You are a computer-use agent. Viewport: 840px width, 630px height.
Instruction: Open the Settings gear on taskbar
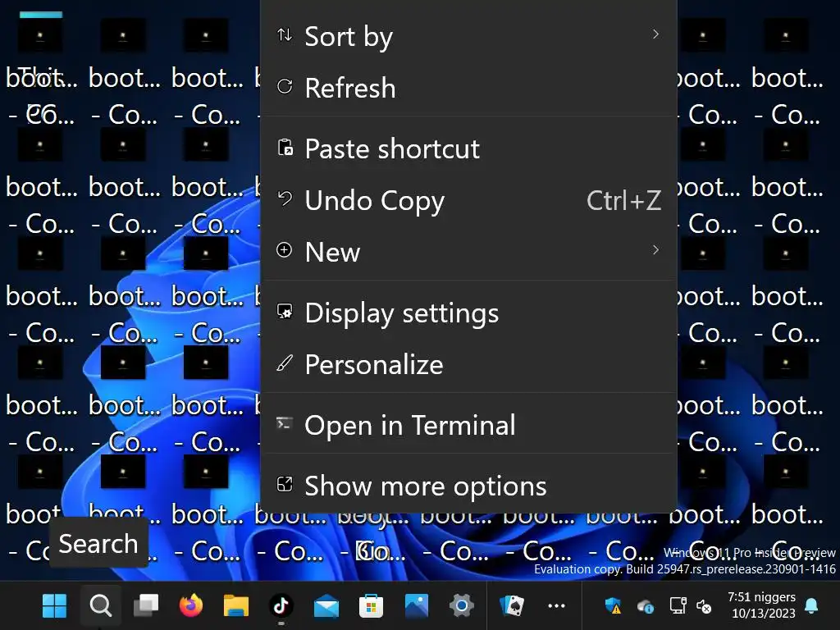[461, 606]
